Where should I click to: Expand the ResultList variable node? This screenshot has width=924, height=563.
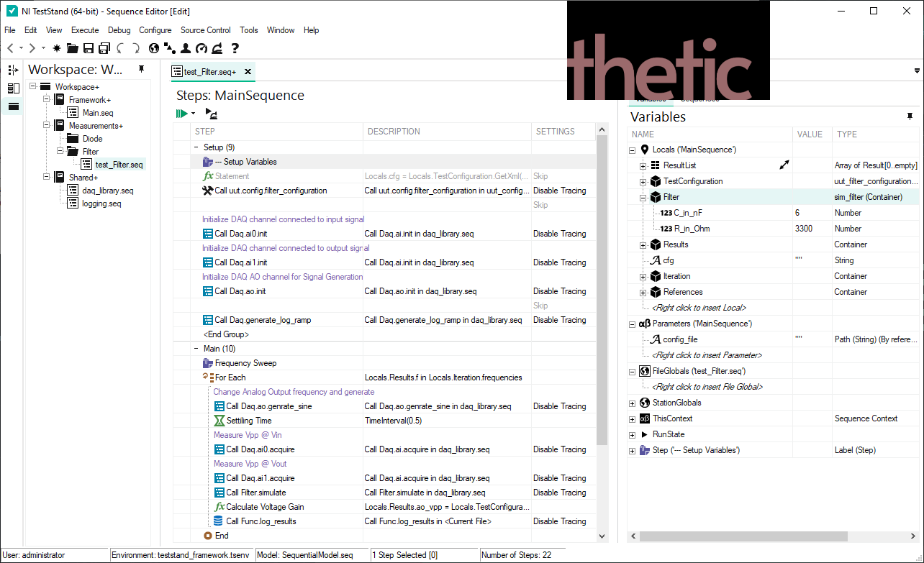click(x=643, y=166)
